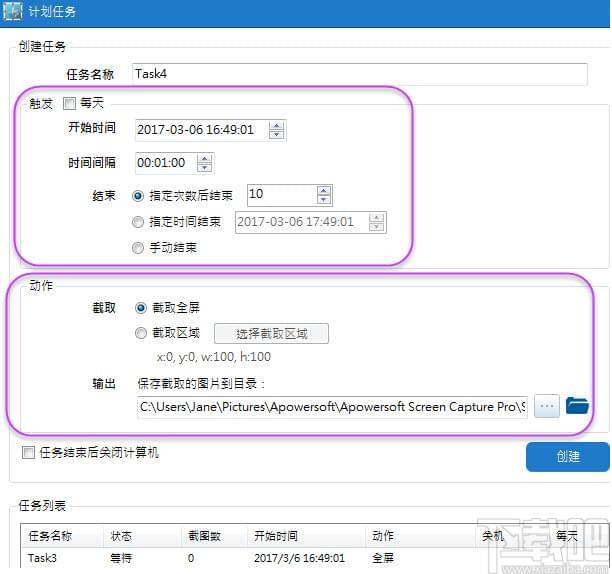Click the 创建 button

coord(568,457)
